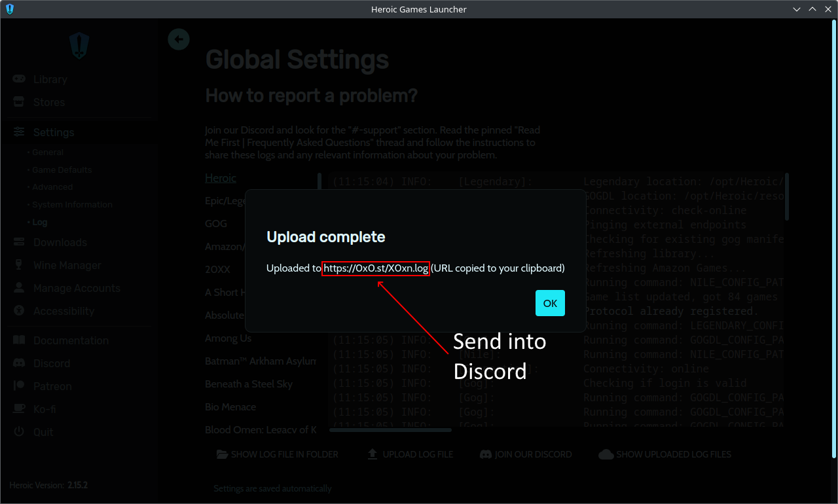Click SHOW LOG FILE IN FOLDER label
Viewport: 838px width, 504px height.
pos(285,454)
